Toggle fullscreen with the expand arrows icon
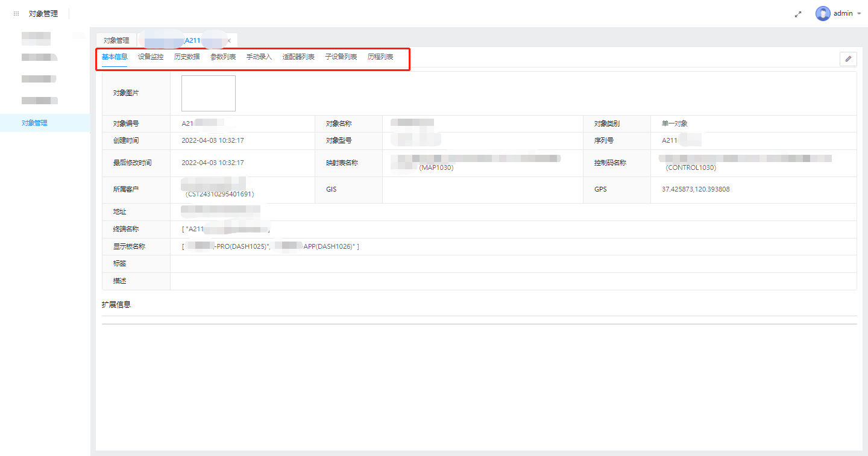 [798, 14]
